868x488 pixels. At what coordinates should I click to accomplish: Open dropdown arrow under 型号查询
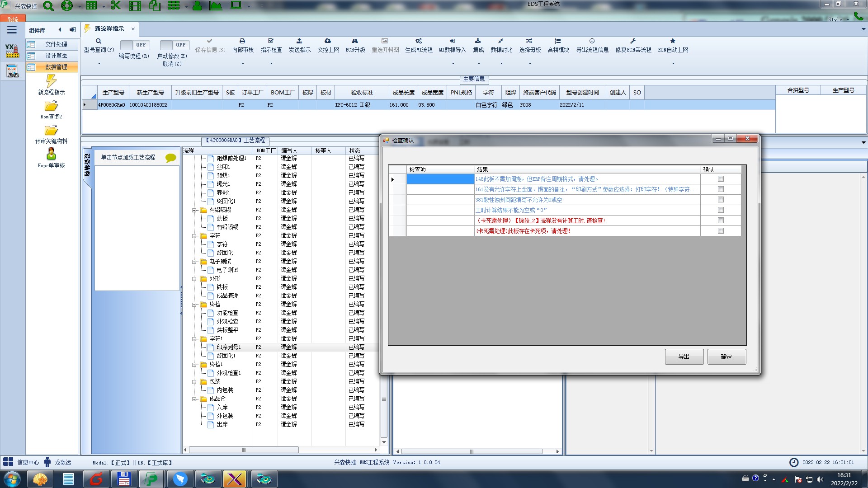(x=99, y=64)
